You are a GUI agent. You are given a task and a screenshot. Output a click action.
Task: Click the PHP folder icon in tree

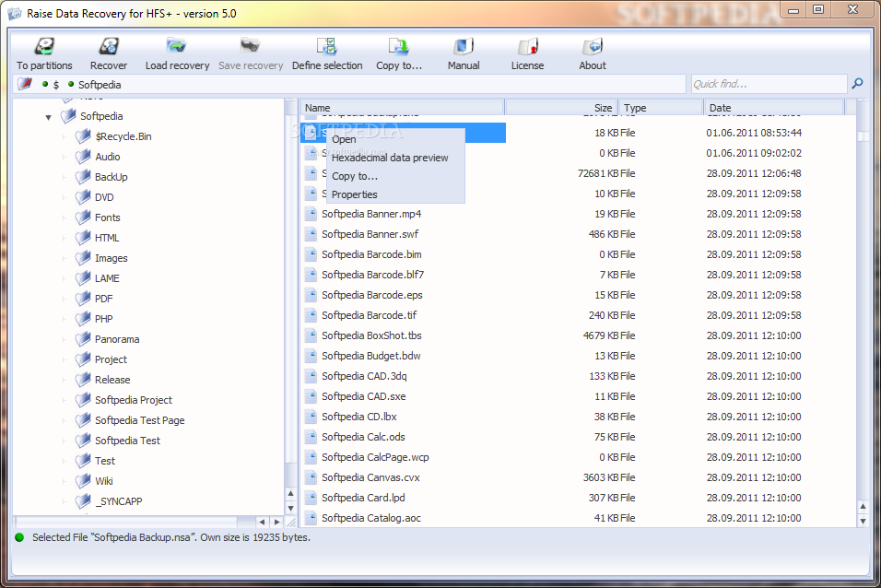click(x=83, y=319)
